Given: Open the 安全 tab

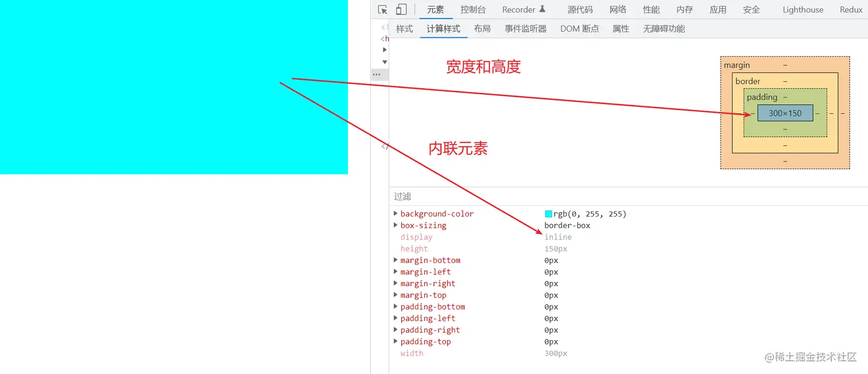Looking at the screenshot, I should point(751,10).
